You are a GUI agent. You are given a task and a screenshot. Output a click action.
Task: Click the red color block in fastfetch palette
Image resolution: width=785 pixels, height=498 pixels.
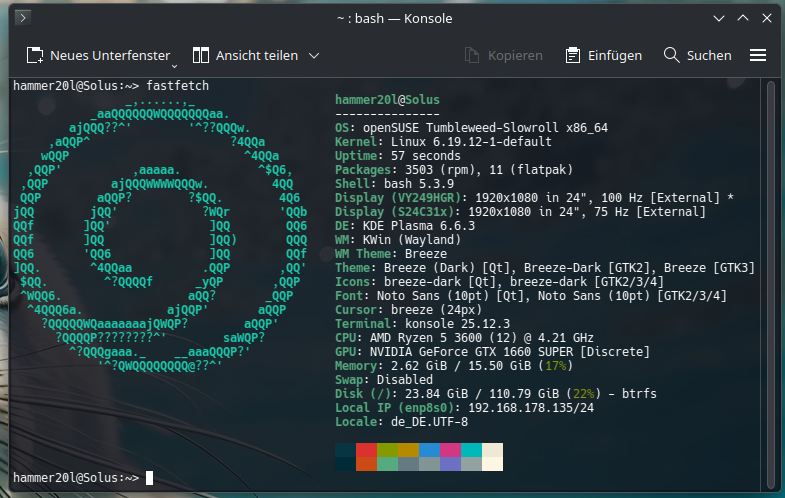(x=366, y=450)
